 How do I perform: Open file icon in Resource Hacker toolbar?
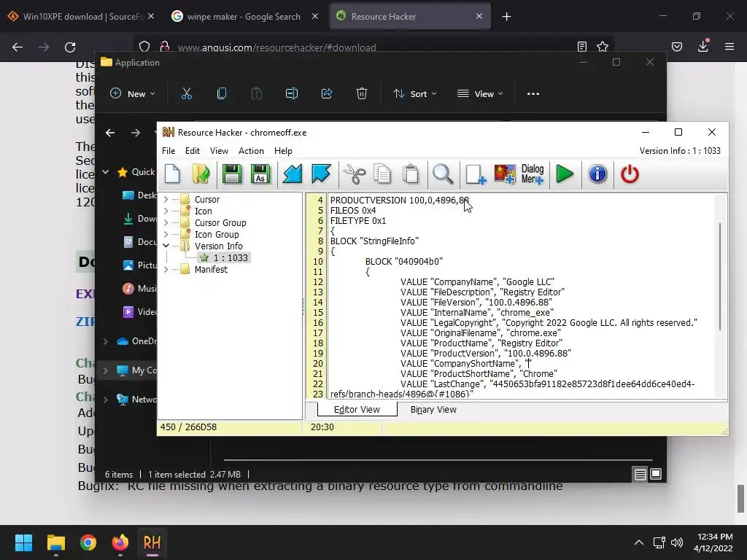[x=201, y=174]
